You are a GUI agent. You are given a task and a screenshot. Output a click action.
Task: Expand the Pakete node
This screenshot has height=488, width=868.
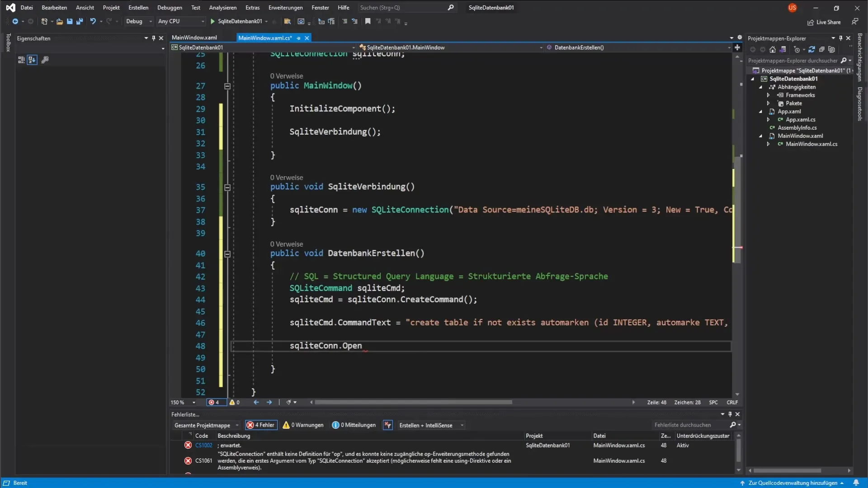[x=768, y=103]
